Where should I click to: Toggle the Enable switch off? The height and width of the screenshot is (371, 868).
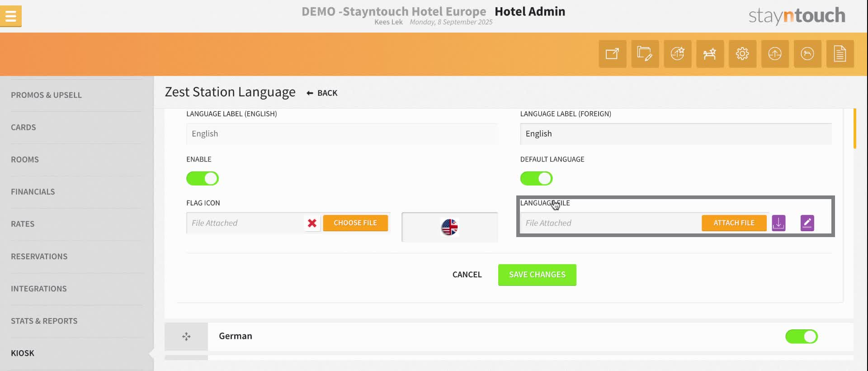click(x=203, y=178)
